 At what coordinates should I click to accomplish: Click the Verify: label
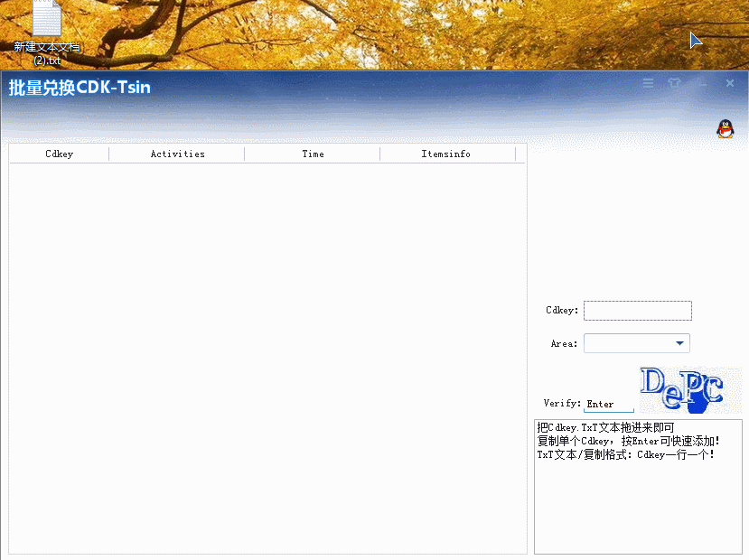click(x=562, y=404)
